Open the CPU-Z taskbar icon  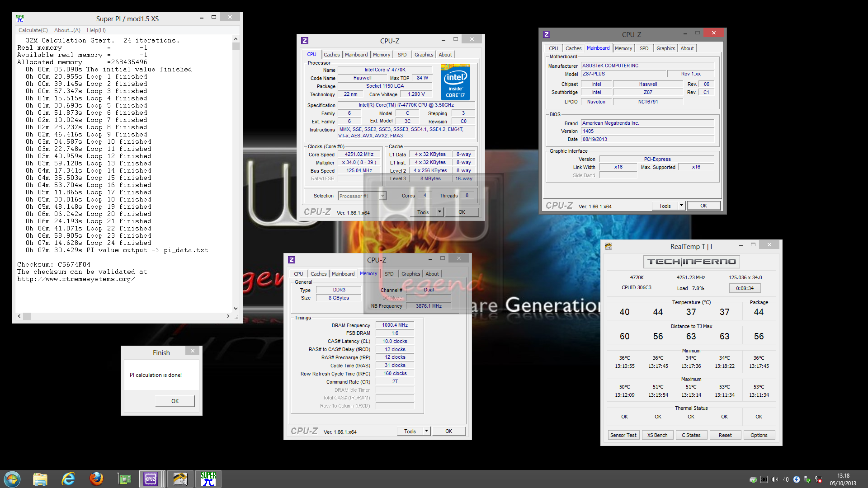(151, 479)
